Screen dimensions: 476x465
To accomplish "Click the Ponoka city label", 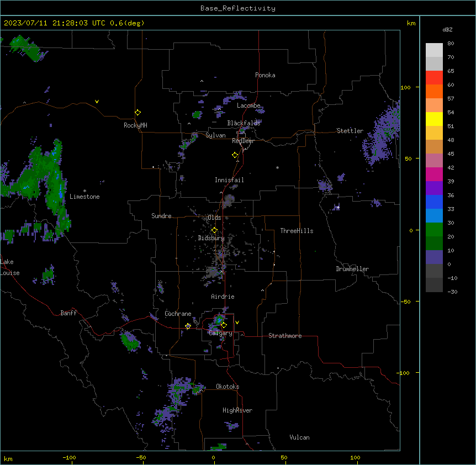I will 265,75.
